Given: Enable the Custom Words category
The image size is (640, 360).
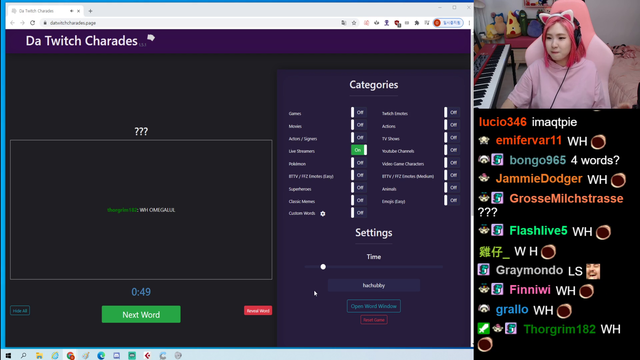Looking at the screenshot, I should (x=359, y=213).
